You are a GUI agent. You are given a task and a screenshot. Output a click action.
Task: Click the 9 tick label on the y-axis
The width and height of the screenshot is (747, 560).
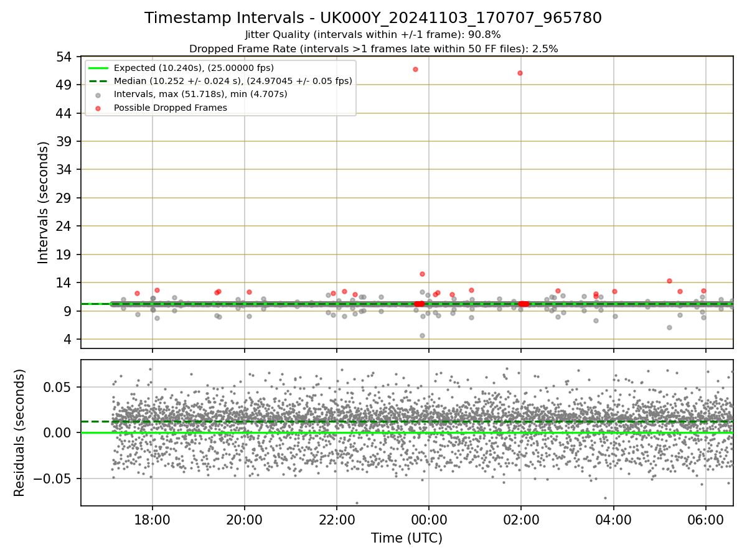(68, 311)
